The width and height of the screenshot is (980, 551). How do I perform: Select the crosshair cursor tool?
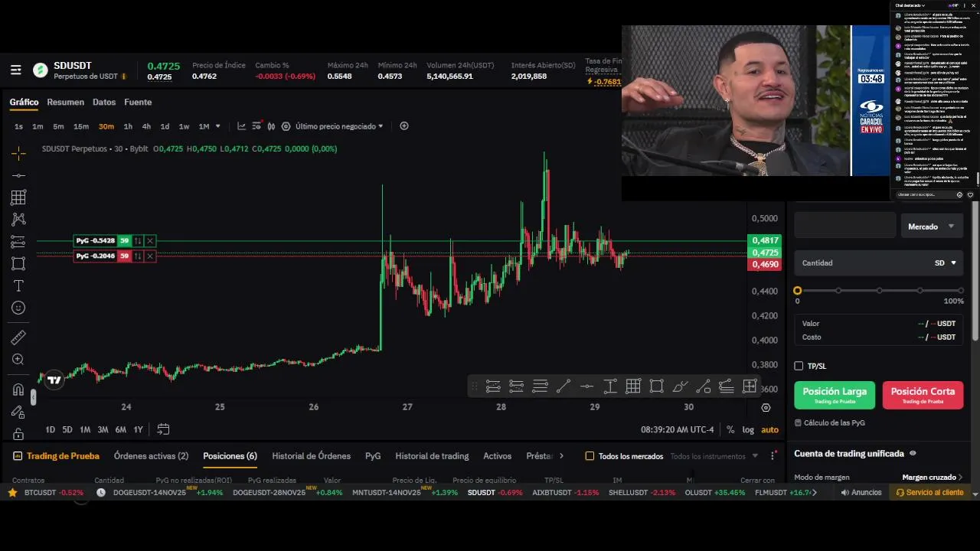(18, 154)
